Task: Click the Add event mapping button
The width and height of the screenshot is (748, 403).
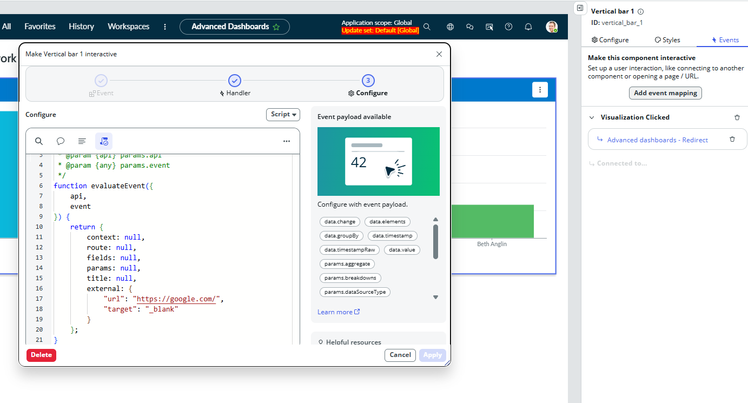Action: click(665, 93)
